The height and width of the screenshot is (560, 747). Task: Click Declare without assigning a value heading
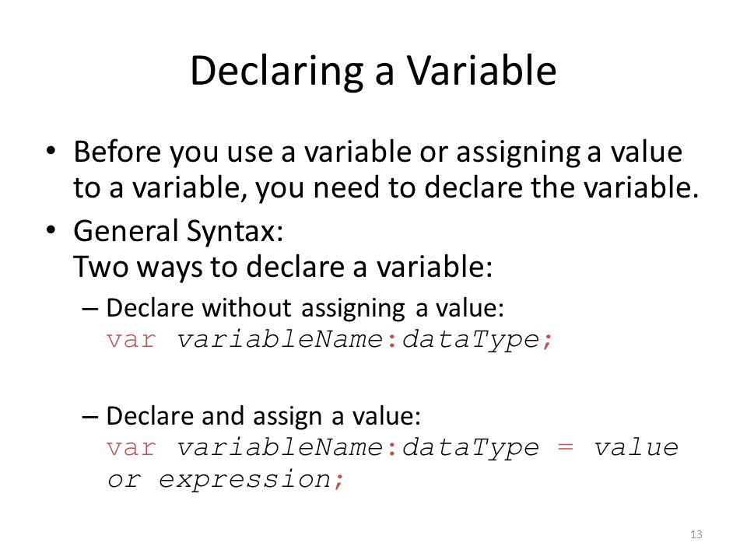pyautogui.click(x=305, y=308)
